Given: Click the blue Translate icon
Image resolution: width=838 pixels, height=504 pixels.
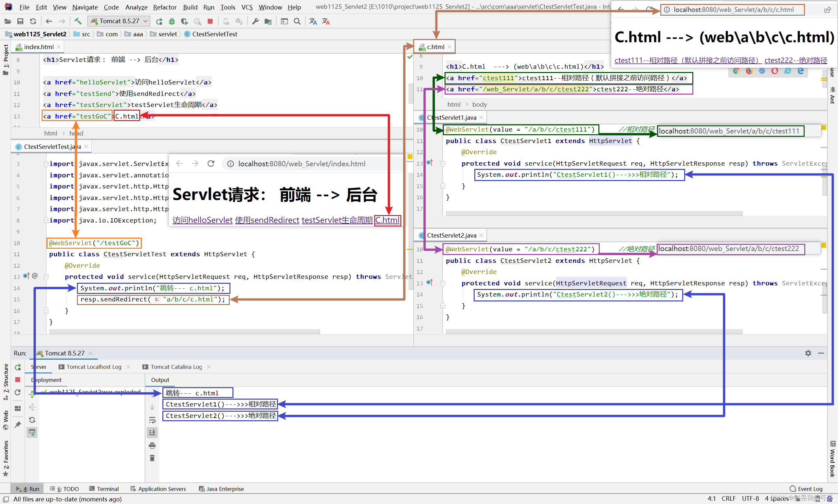Looking at the screenshot, I should [313, 21].
